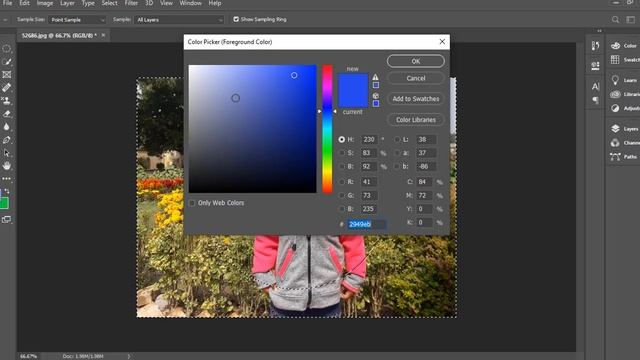This screenshot has width=640, height=360.
Task: Open the Edit Toolbar three-dots button
Action: coord(7,178)
